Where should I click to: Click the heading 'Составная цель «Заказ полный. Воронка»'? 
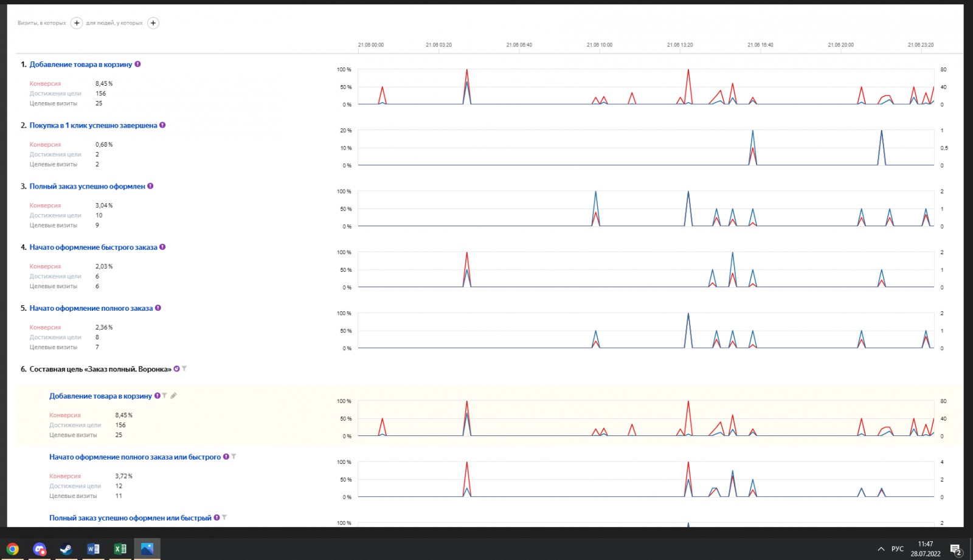tap(100, 369)
